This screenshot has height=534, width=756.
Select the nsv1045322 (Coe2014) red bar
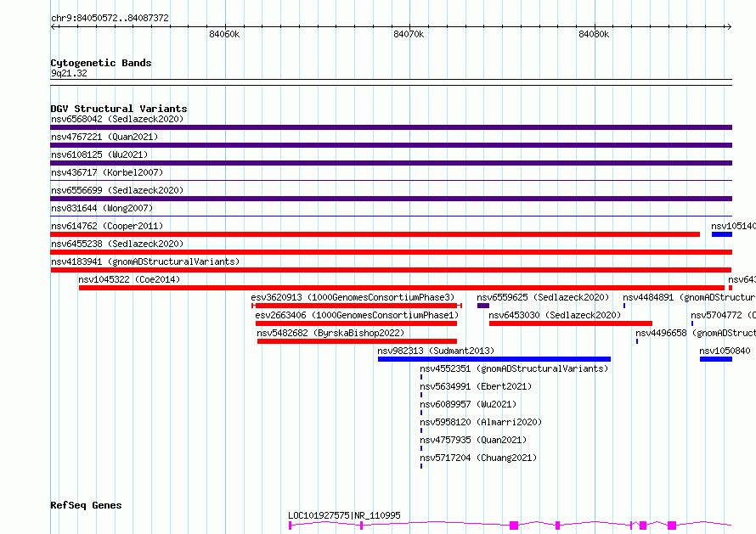coord(402,288)
